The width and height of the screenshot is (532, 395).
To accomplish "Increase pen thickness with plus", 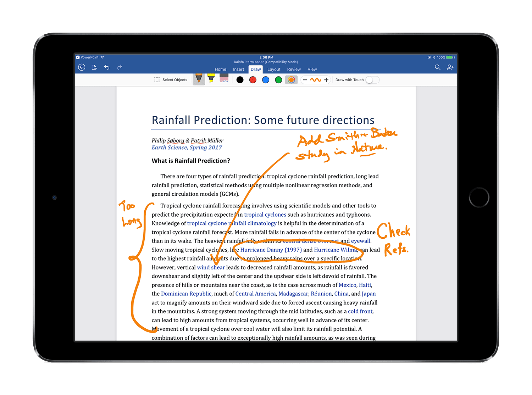I will coord(326,80).
